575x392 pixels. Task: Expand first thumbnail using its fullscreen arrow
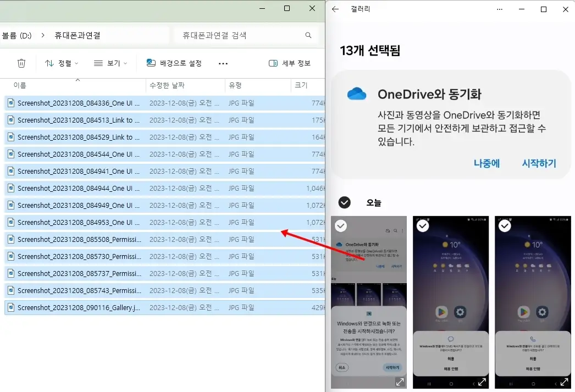400,381
